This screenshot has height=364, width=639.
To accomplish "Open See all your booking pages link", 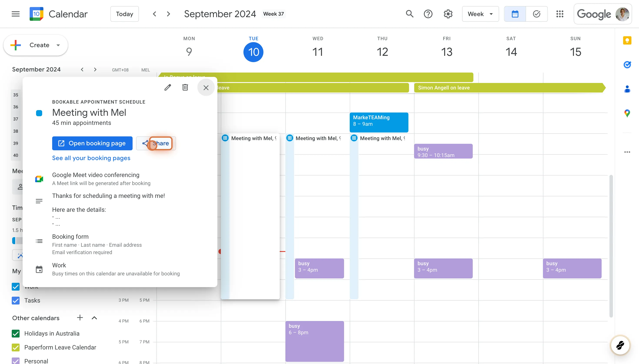I will point(91,158).
